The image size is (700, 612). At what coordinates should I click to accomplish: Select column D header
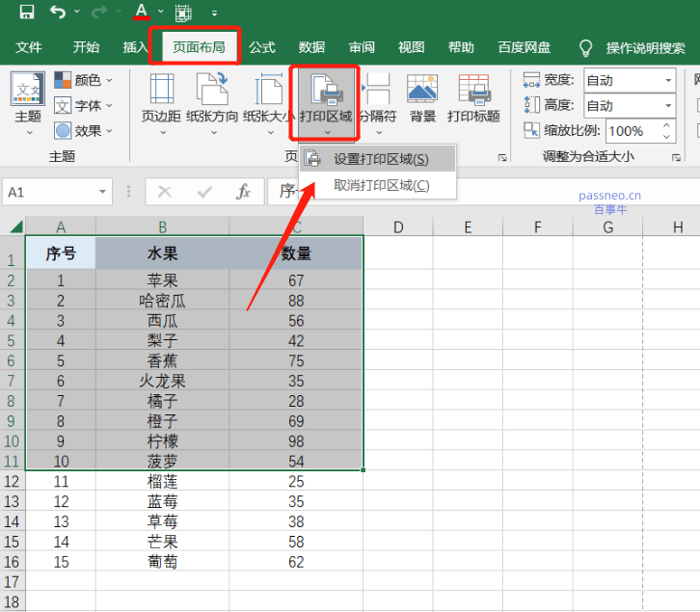398,227
